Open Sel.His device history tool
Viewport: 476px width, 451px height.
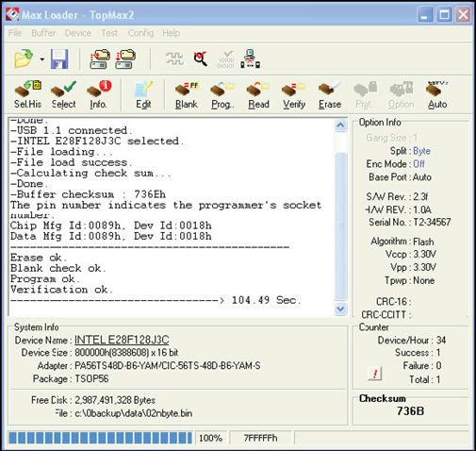pos(27,94)
